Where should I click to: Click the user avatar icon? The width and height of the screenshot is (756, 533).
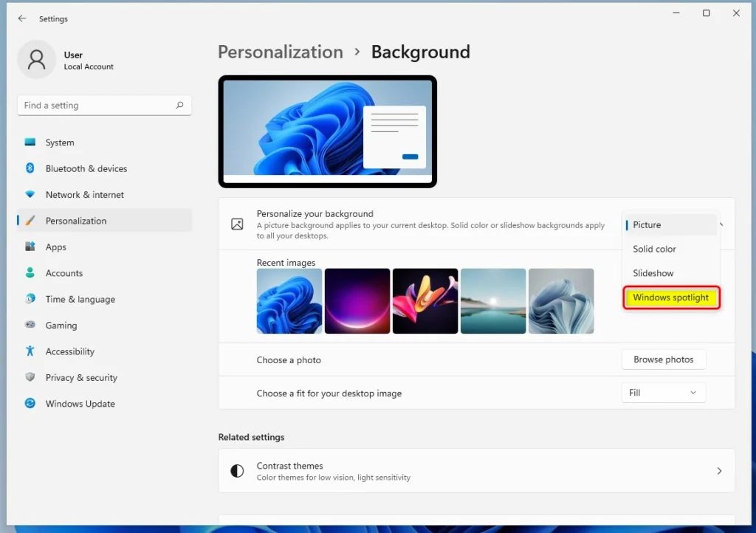(x=37, y=60)
